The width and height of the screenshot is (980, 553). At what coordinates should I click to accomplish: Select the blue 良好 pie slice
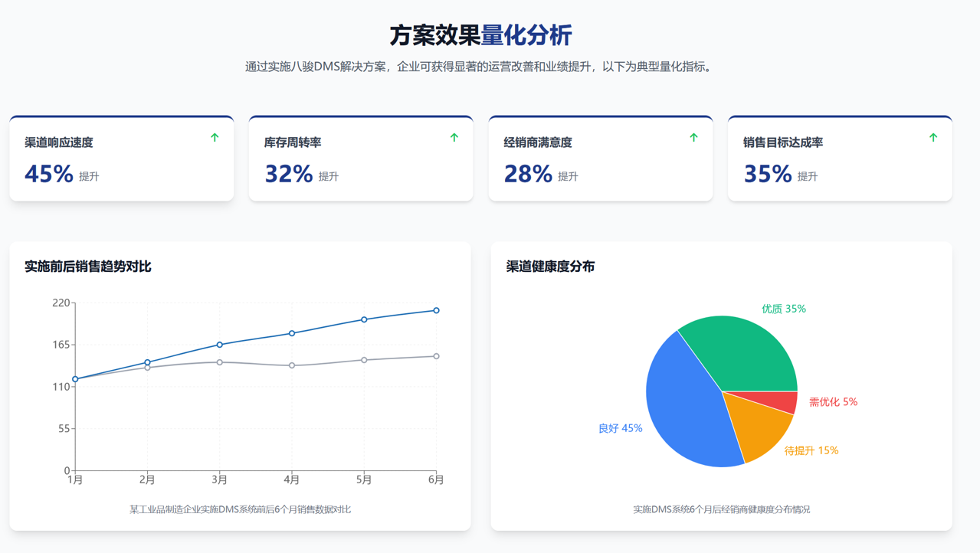tap(682, 406)
